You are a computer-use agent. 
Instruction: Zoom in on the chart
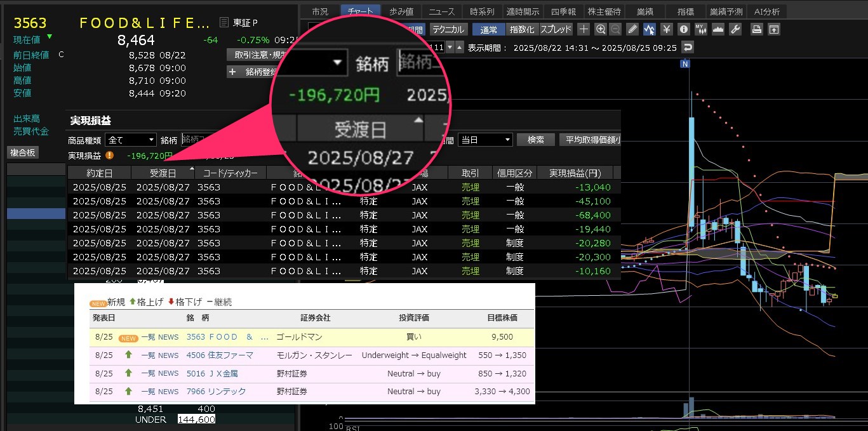pyautogui.click(x=601, y=29)
